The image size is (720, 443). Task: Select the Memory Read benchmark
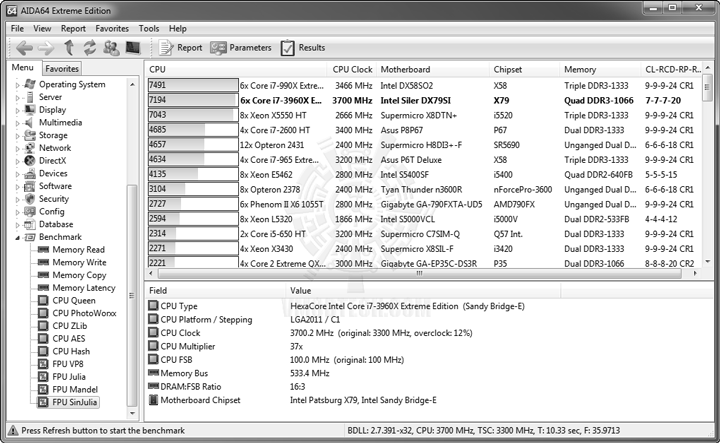pyautogui.click(x=79, y=250)
